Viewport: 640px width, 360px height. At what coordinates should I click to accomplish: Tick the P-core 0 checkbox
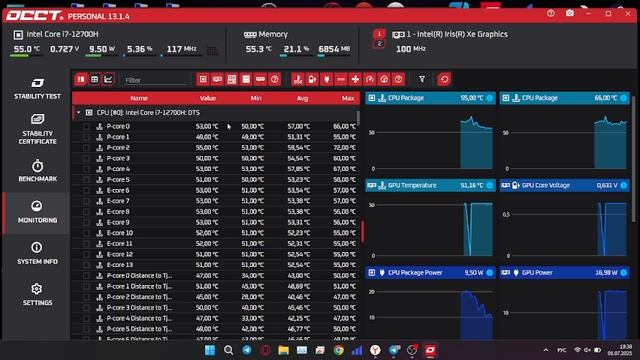[86, 127]
